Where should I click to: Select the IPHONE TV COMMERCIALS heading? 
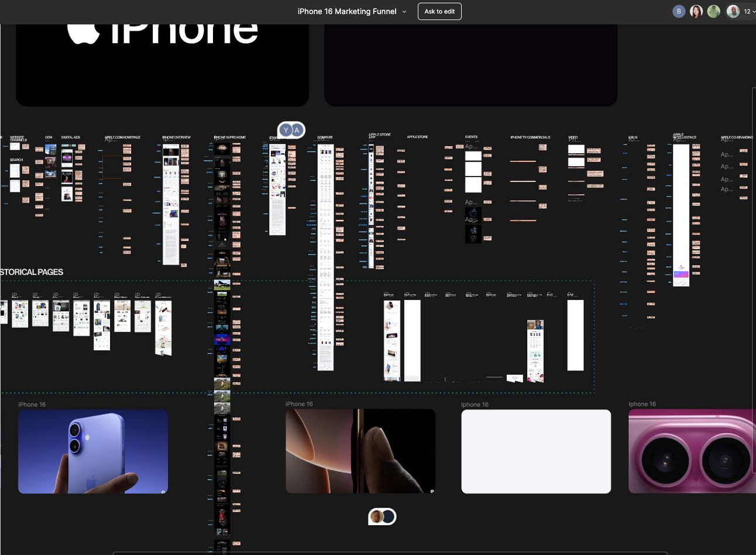click(530, 137)
